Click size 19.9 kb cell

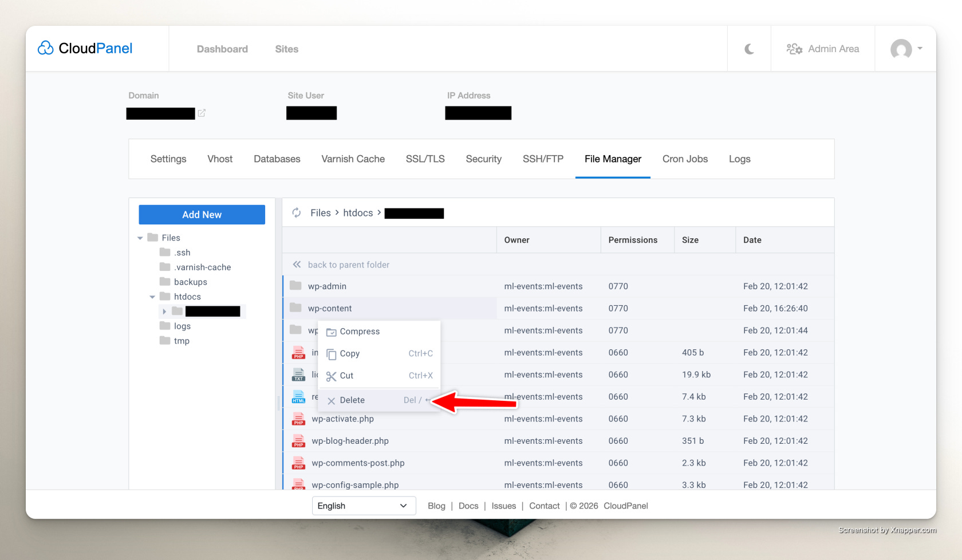[696, 374]
